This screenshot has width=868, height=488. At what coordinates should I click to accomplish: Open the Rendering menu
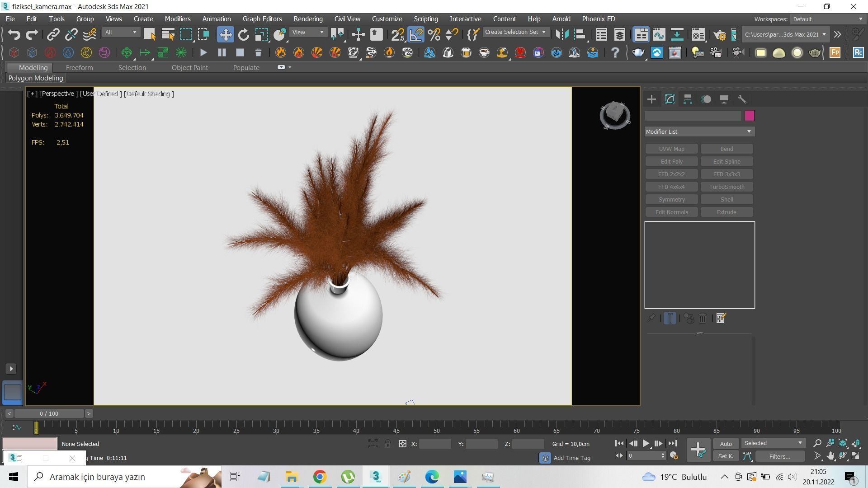[x=308, y=19]
